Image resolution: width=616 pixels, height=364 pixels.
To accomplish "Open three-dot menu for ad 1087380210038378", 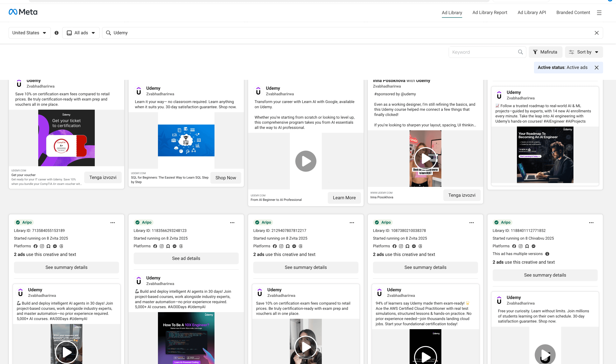I will click(x=472, y=223).
